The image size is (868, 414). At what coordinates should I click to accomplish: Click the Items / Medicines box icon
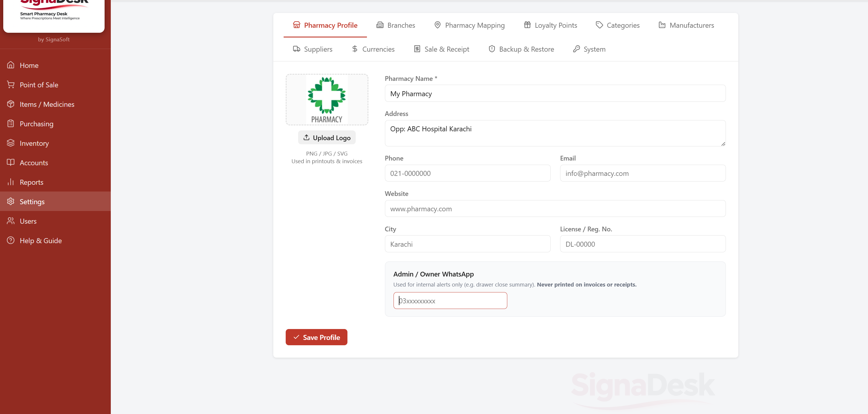click(x=11, y=104)
